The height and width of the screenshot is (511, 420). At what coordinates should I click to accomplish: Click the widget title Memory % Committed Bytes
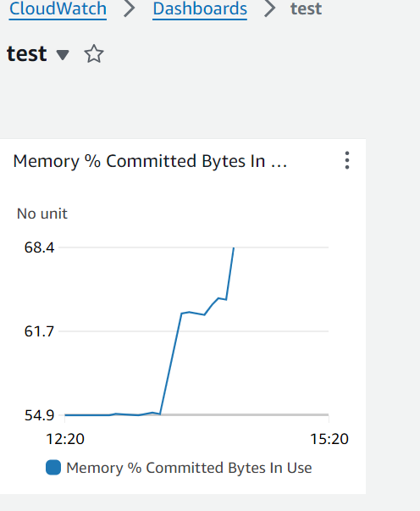click(150, 161)
